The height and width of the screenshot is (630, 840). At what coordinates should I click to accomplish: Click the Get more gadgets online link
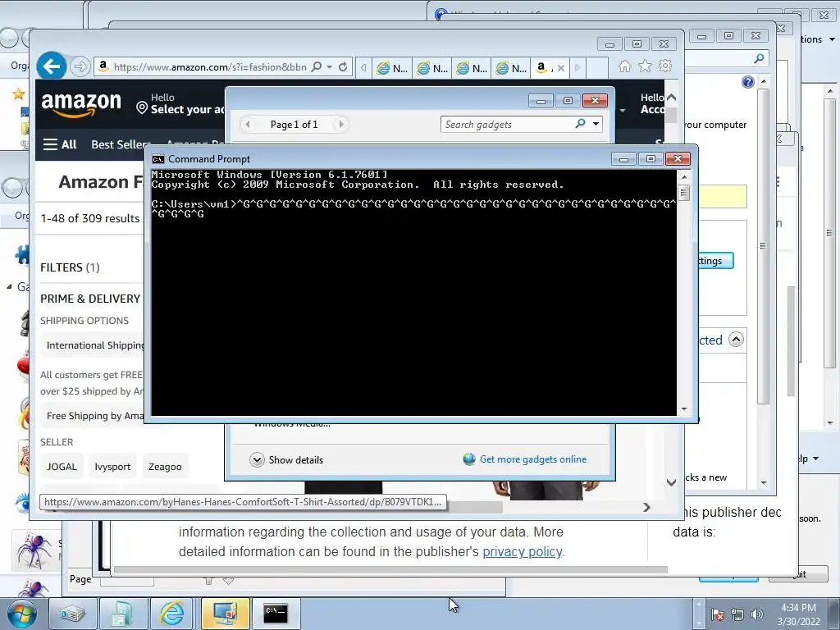click(x=533, y=459)
